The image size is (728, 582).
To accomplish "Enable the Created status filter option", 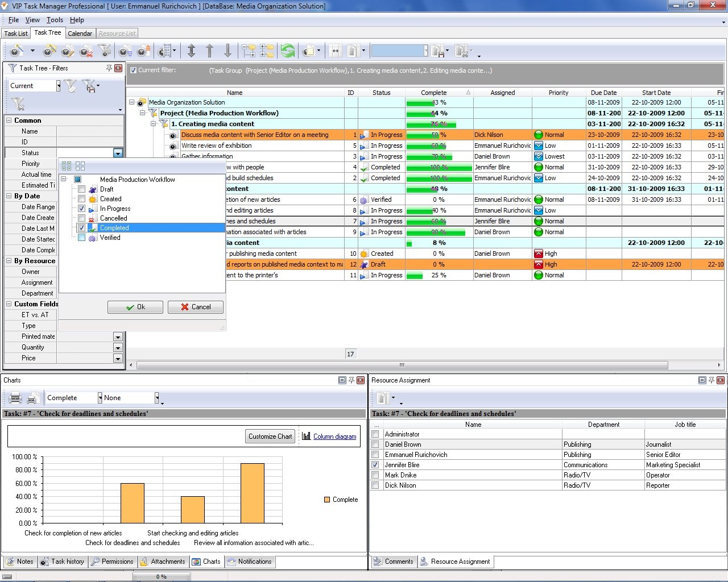I will click(81, 198).
